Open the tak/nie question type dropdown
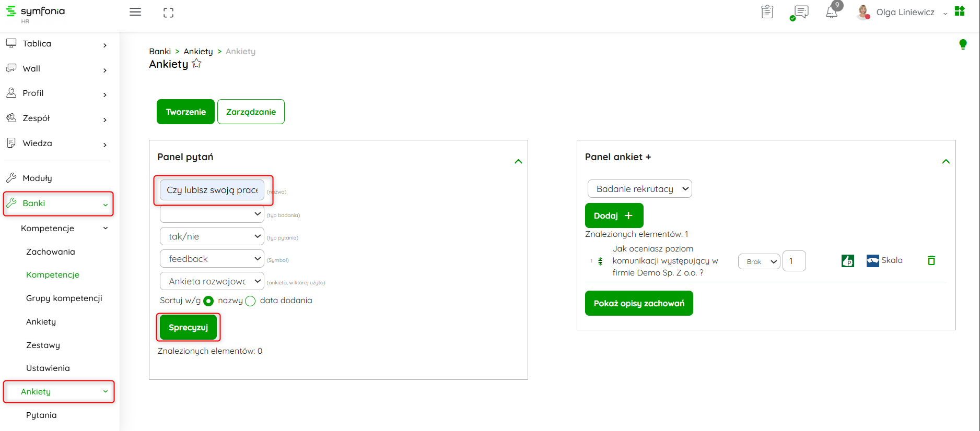Viewport: 980px width, 431px height. click(x=212, y=236)
